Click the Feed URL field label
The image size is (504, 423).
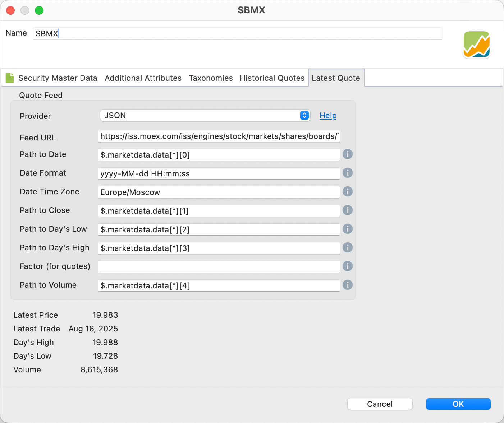[38, 138]
